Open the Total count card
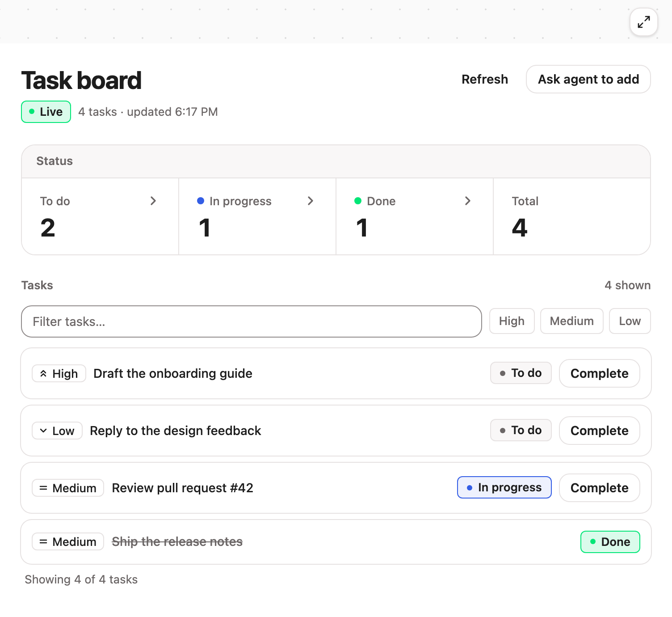Screen dimensions: 672x617 point(572,217)
